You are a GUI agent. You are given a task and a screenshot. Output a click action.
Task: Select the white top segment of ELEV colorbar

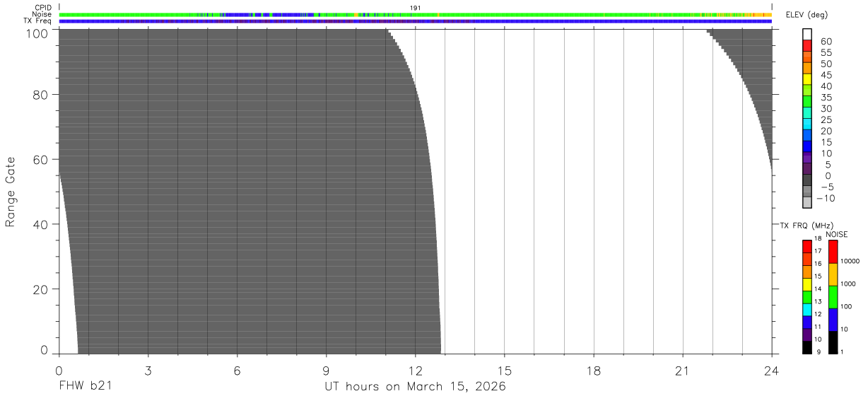click(x=807, y=34)
